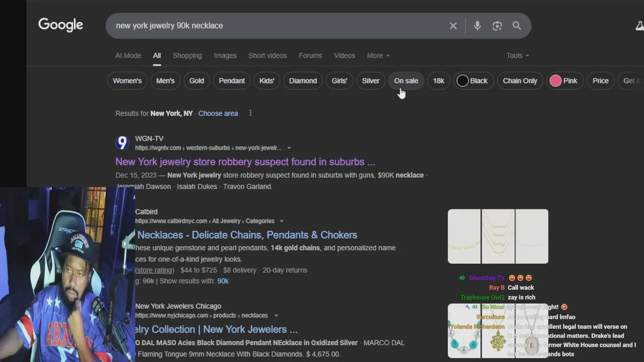This screenshot has height=362, width=644.
Task: Open New York Jewelers necklace thumbnails
Action: coord(498,331)
